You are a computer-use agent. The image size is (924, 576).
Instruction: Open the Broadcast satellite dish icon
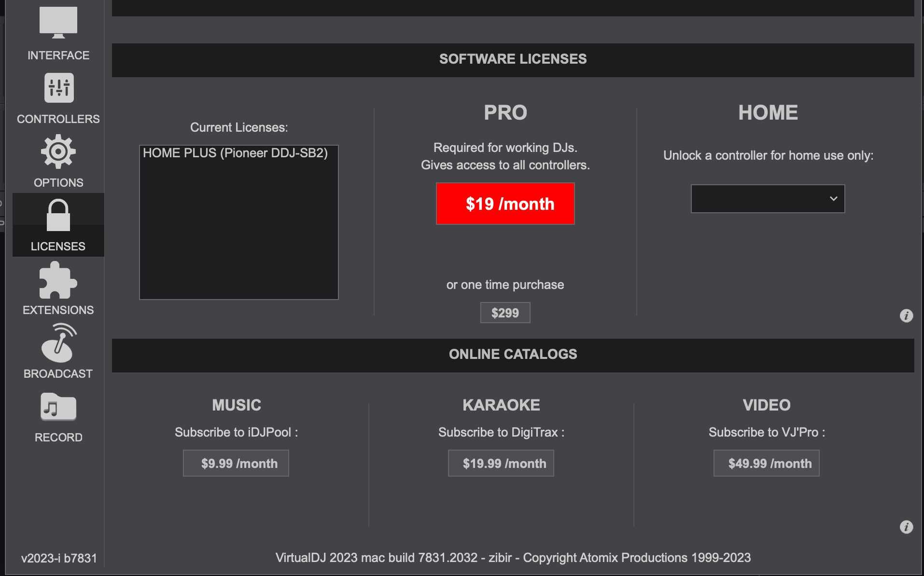(x=59, y=343)
